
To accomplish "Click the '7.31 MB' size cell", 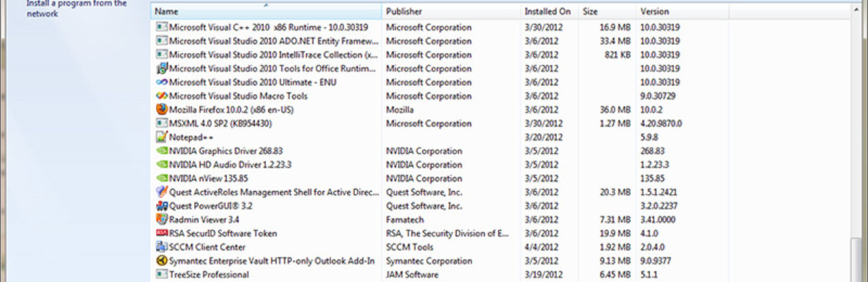I will pyautogui.click(x=615, y=220).
